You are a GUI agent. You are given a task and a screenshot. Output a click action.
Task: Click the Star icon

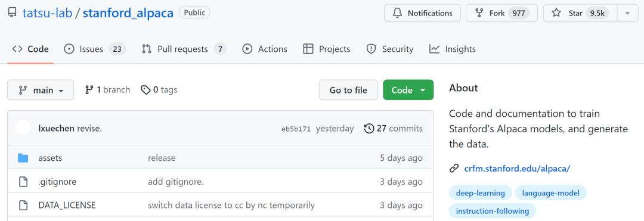tap(556, 13)
